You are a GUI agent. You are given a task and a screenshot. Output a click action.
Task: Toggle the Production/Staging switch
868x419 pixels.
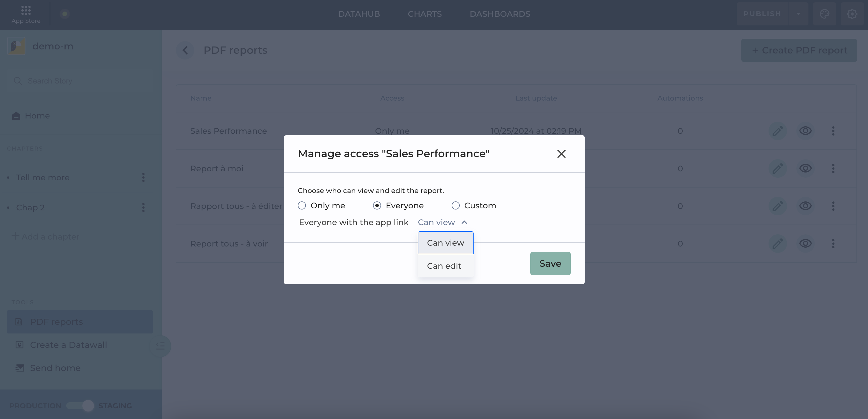(x=81, y=405)
